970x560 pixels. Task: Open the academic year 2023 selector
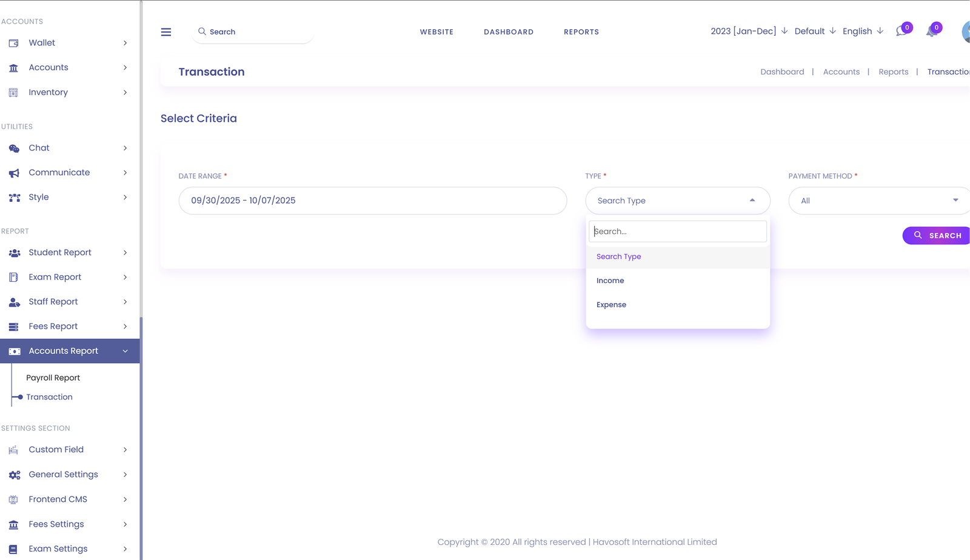[749, 32]
